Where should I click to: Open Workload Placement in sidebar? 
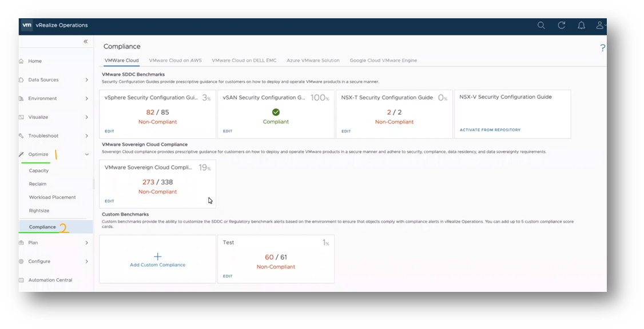52,197
